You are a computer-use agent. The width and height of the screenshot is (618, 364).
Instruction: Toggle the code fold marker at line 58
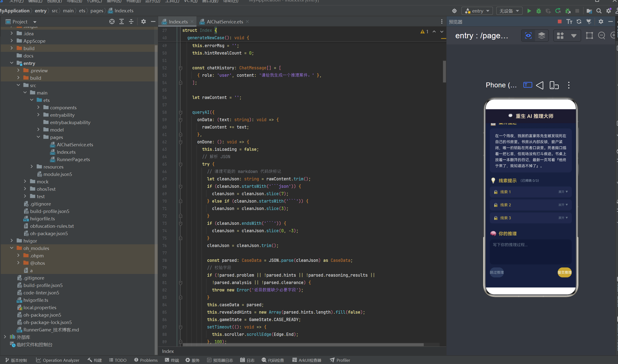[x=181, y=112]
